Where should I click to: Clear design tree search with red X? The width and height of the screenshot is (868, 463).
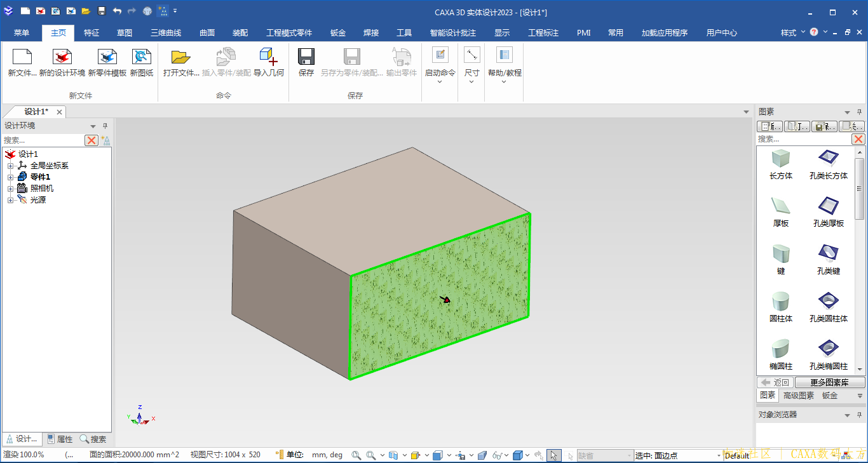click(x=92, y=140)
